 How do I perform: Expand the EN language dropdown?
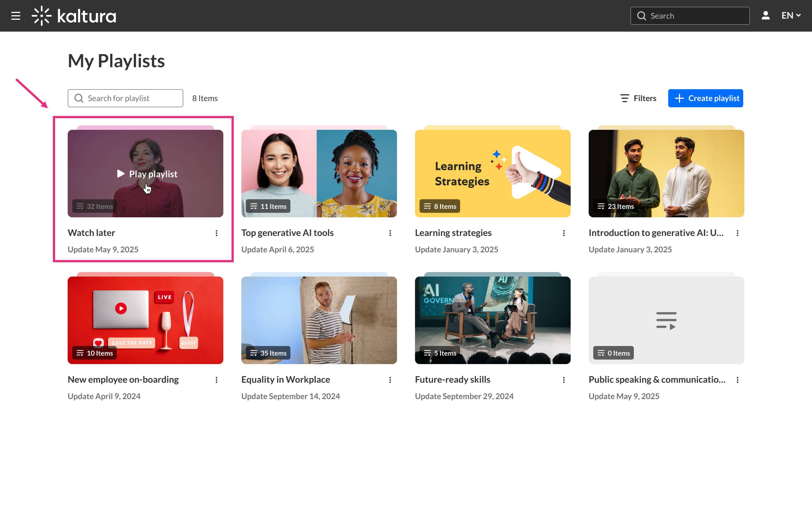click(791, 16)
